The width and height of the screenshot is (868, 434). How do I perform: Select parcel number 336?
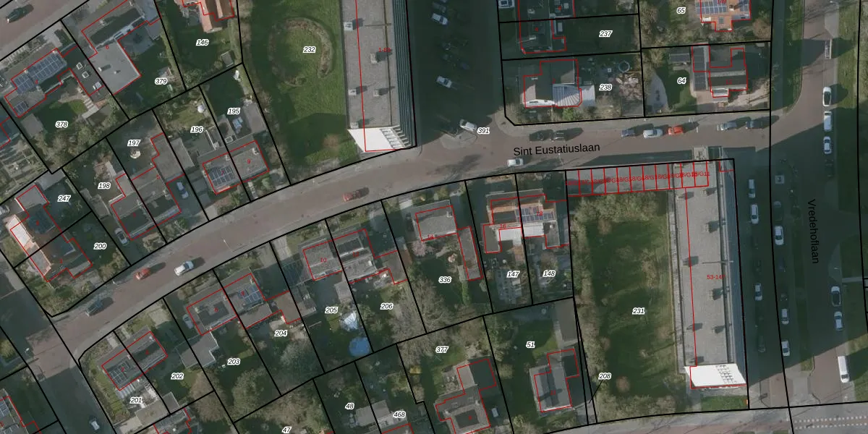(x=445, y=279)
